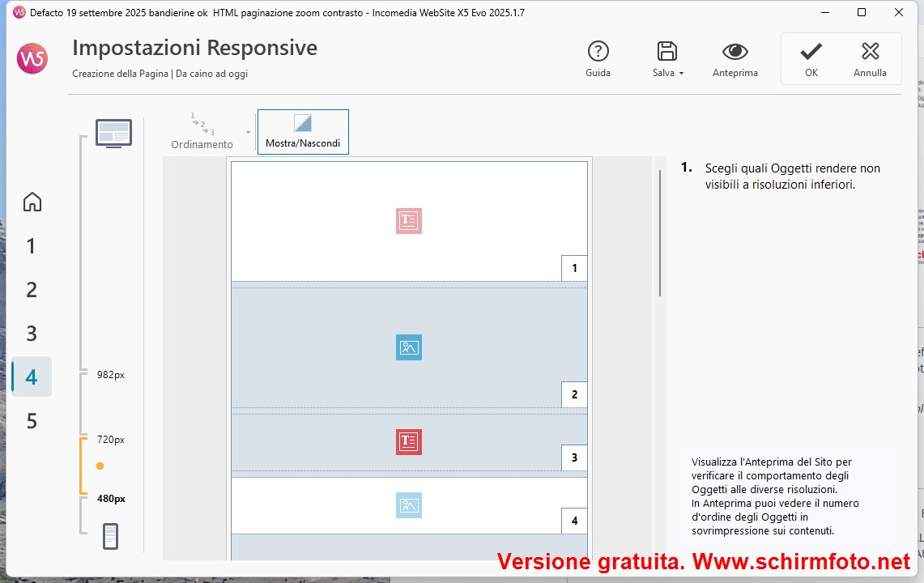Click the vertical scrollbar of page layout

(x=660, y=233)
